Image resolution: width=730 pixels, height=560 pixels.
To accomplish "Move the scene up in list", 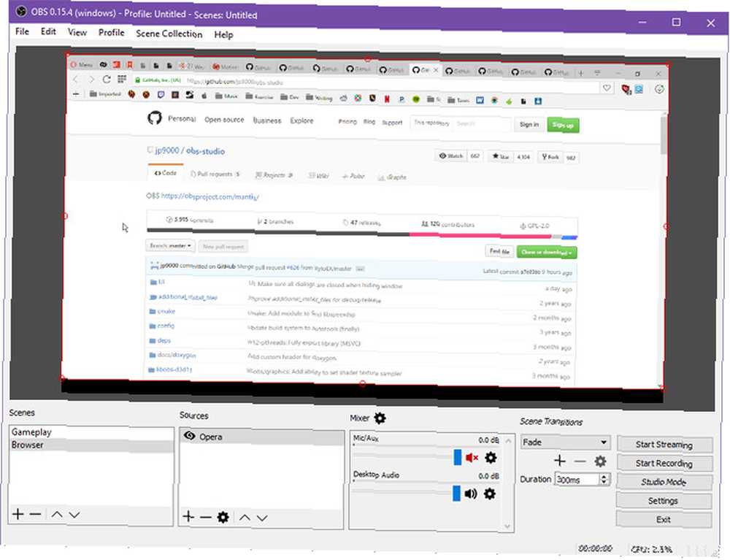I will click(57, 515).
